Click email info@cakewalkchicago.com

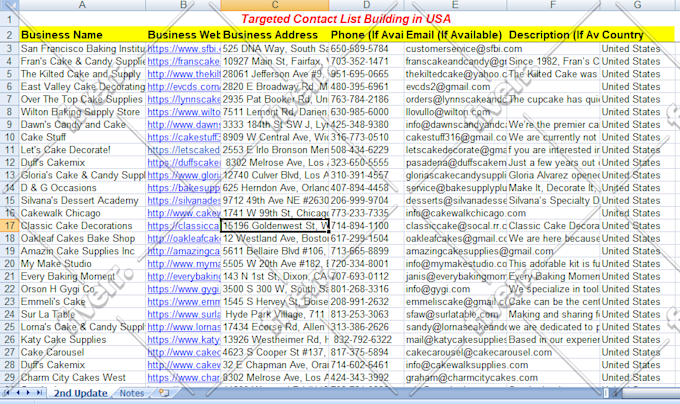point(466,213)
